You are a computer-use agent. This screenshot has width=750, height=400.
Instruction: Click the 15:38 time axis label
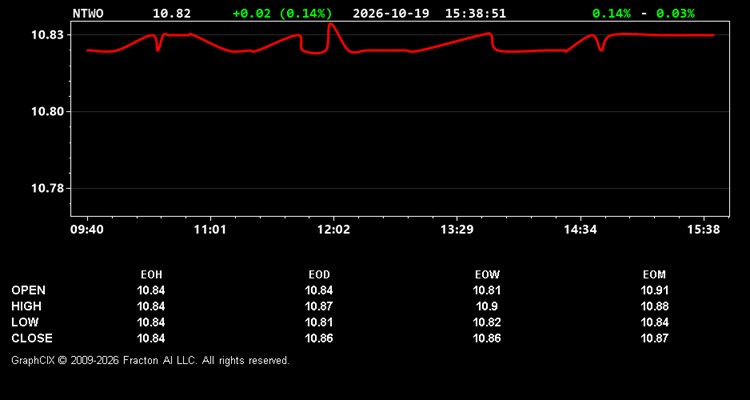tap(704, 230)
